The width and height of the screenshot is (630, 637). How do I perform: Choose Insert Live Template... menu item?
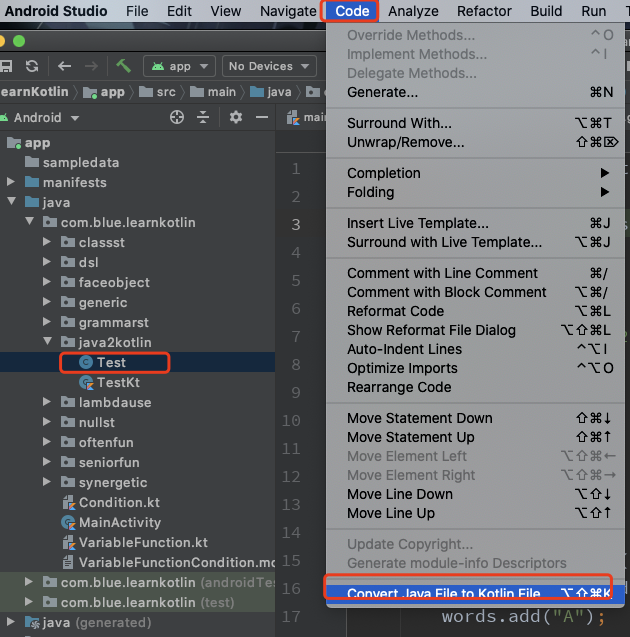475,223
